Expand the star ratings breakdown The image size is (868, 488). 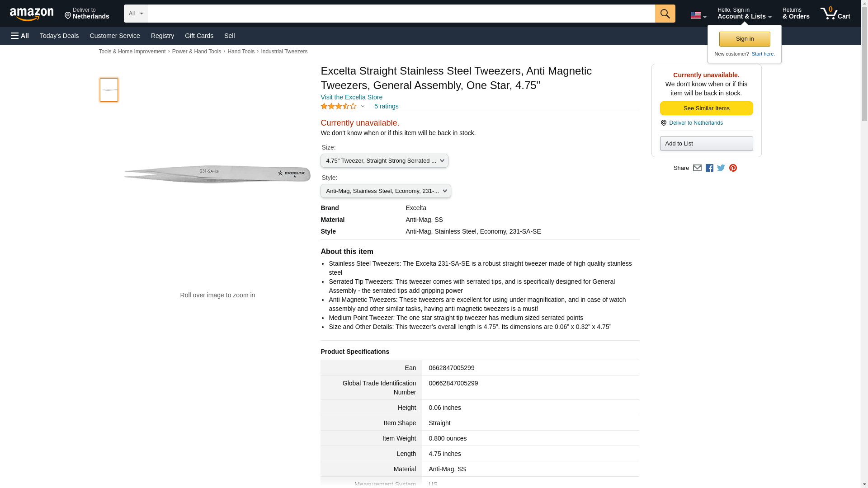[x=363, y=107]
